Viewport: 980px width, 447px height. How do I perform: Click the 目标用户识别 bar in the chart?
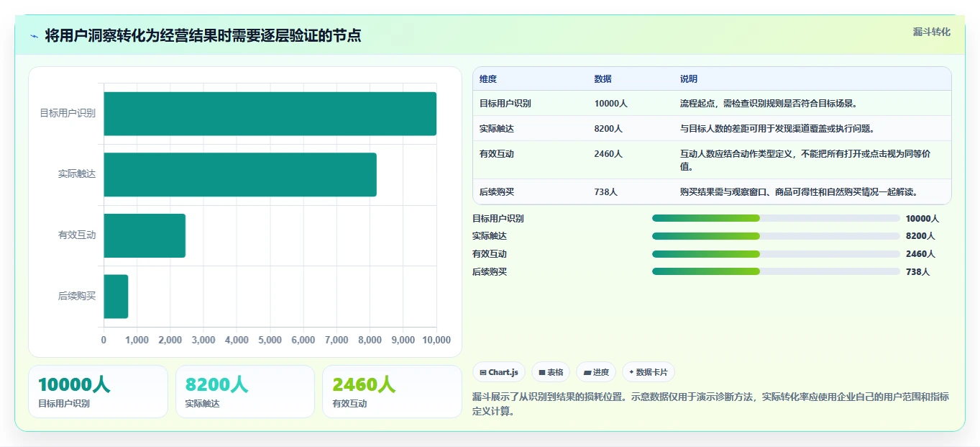pos(270,114)
